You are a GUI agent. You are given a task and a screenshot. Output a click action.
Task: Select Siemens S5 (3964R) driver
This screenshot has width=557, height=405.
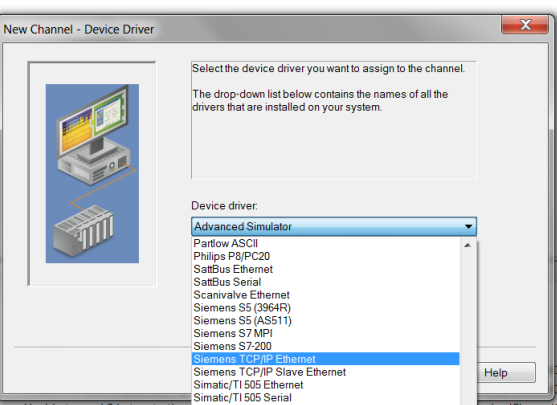pyautogui.click(x=326, y=307)
